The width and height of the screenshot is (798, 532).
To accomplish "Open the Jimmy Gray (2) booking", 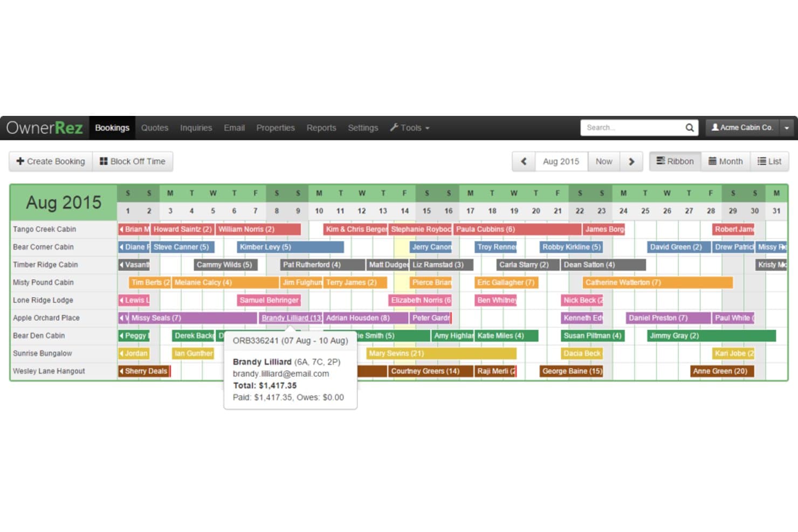I will [712, 336].
